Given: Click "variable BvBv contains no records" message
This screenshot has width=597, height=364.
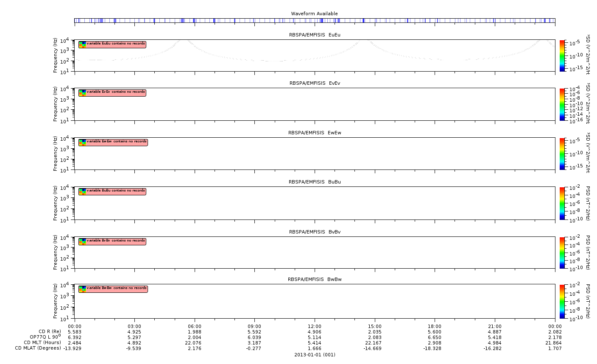Looking at the screenshot, I should (x=112, y=241).
